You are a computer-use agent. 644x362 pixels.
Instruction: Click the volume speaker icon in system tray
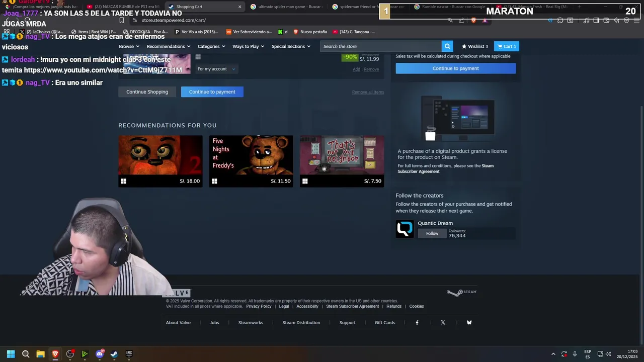608,354
